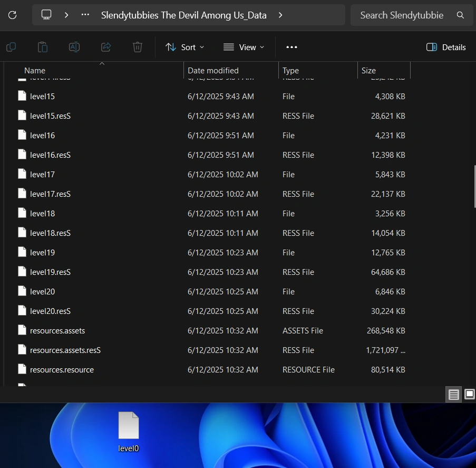Switch to large thumbnails view layout
Image resolution: width=476 pixels, height=468 pixels.
[469, 394]
